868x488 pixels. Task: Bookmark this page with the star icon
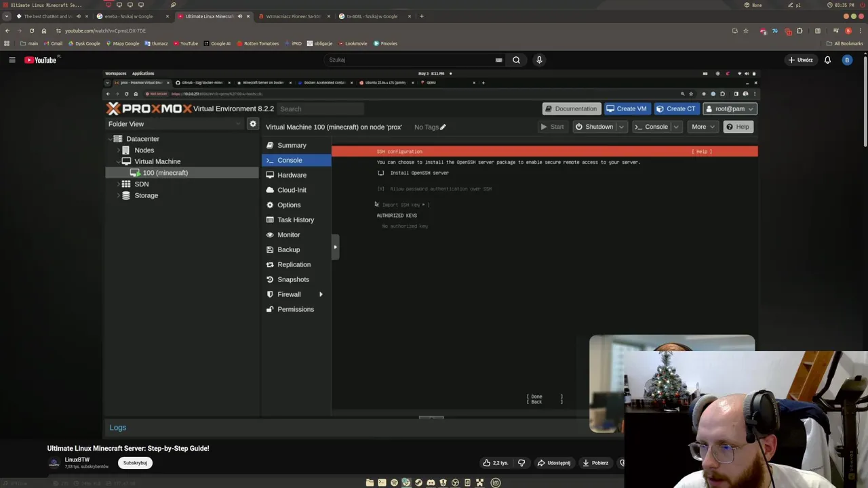(x=746, y=30)
